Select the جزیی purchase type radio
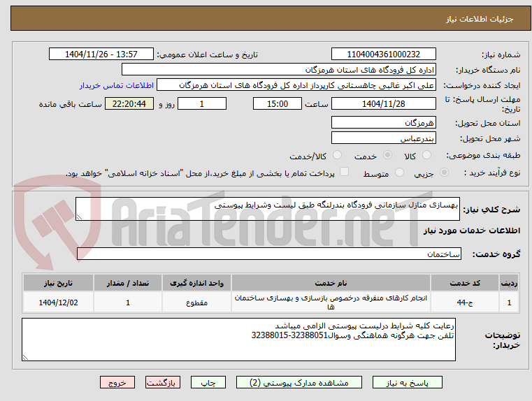The image size is (532, 401). pos(444,173)
